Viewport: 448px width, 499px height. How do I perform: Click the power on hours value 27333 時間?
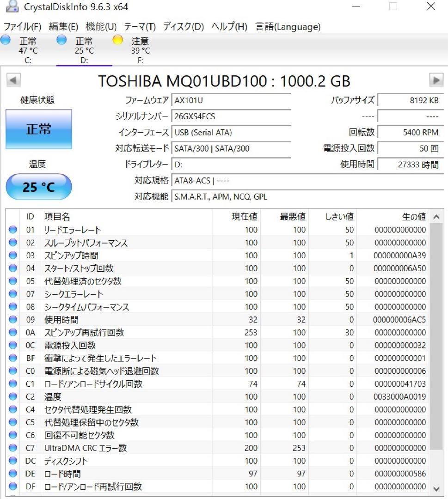pos(411,164)
